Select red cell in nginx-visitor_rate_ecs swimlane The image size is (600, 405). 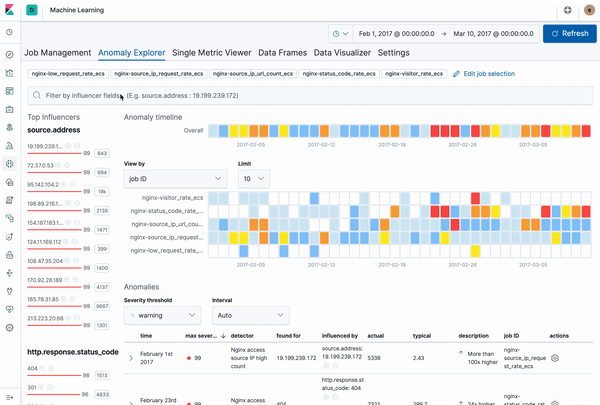[x=475, y=198]
